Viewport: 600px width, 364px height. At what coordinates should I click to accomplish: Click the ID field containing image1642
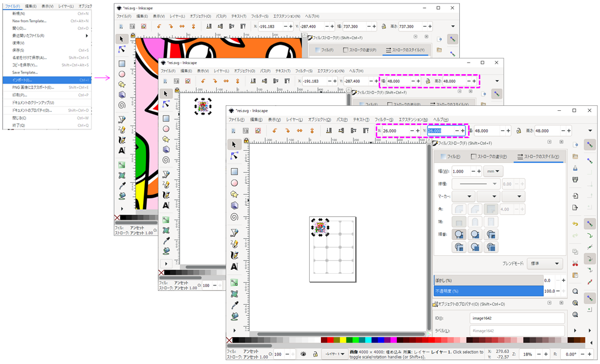coord(517,318)
